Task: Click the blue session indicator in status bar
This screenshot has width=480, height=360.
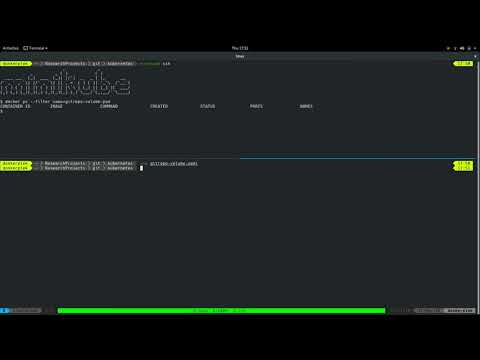Action: click(4, 311)
